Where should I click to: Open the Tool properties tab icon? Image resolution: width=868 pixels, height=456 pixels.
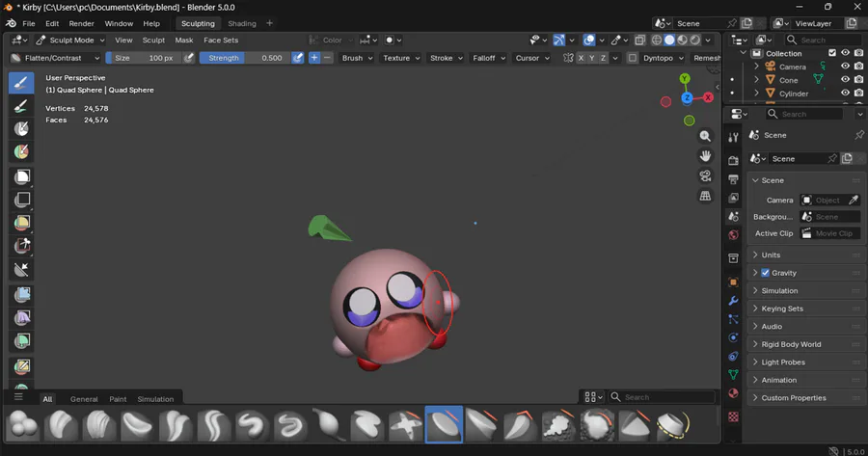coord(734,137)
